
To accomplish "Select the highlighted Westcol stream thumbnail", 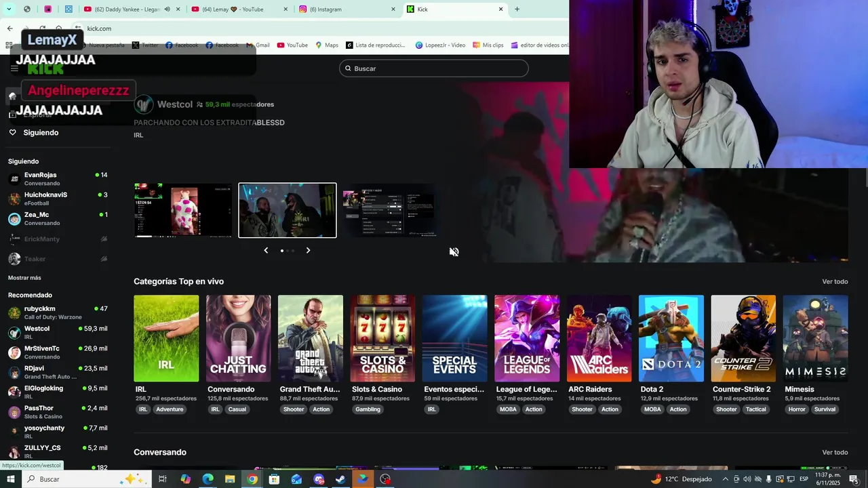I will [x=288, y=210].
